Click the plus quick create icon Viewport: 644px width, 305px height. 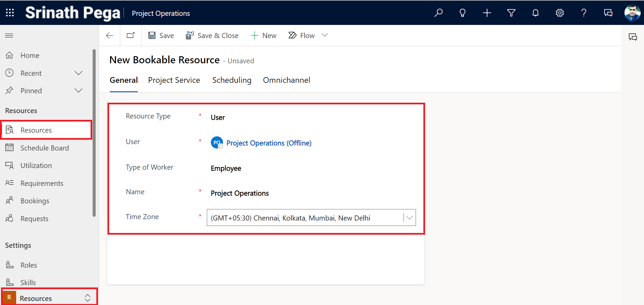[487, 13]
